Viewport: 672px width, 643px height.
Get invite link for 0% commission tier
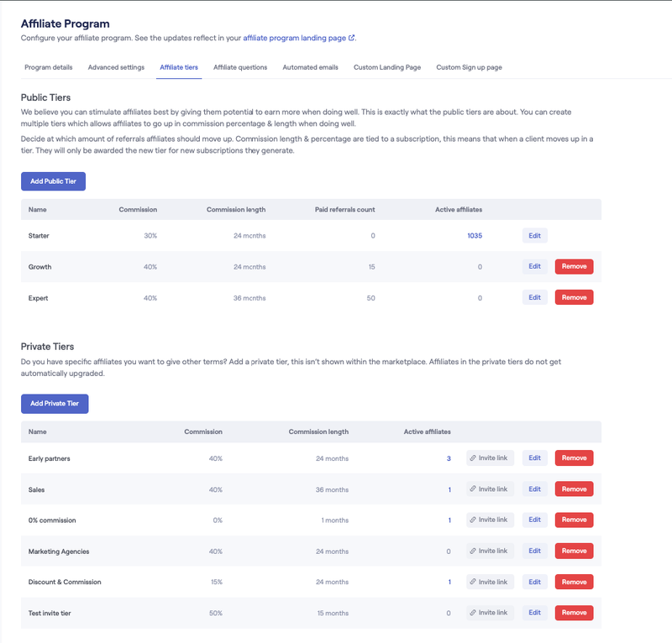coord(490,520)
